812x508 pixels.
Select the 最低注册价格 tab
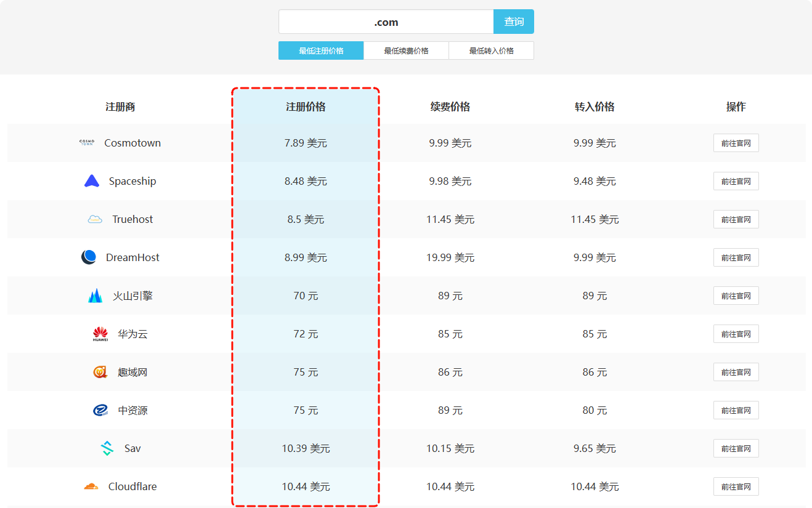321,50
